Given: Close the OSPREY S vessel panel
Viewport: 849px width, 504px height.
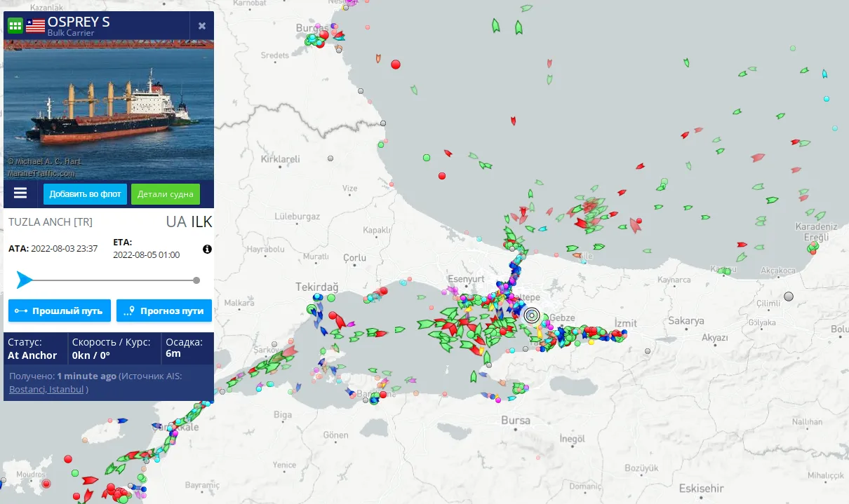Looking at the screenshot, I should pyautogui.click(x=202, y=26).
